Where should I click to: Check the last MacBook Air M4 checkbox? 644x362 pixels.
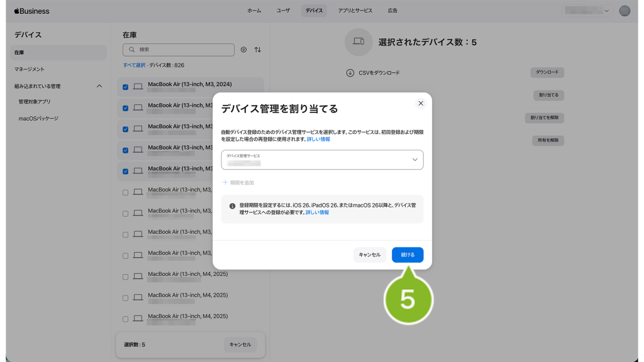126,319
